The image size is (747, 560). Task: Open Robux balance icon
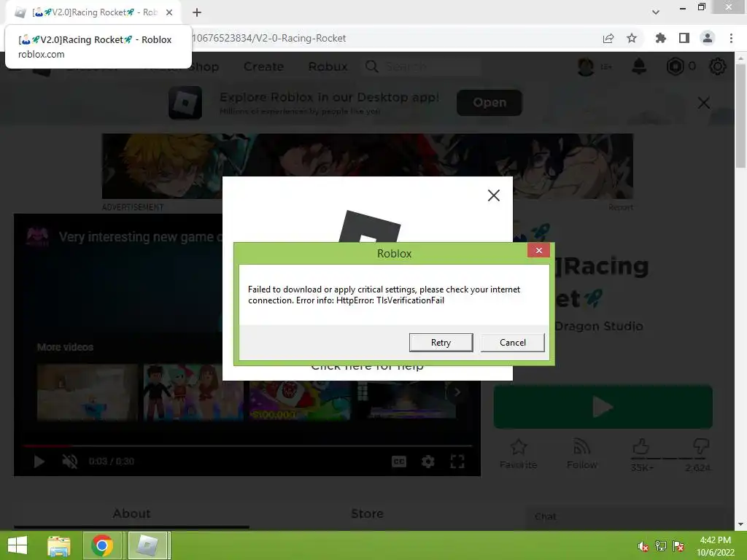[675, 66]
